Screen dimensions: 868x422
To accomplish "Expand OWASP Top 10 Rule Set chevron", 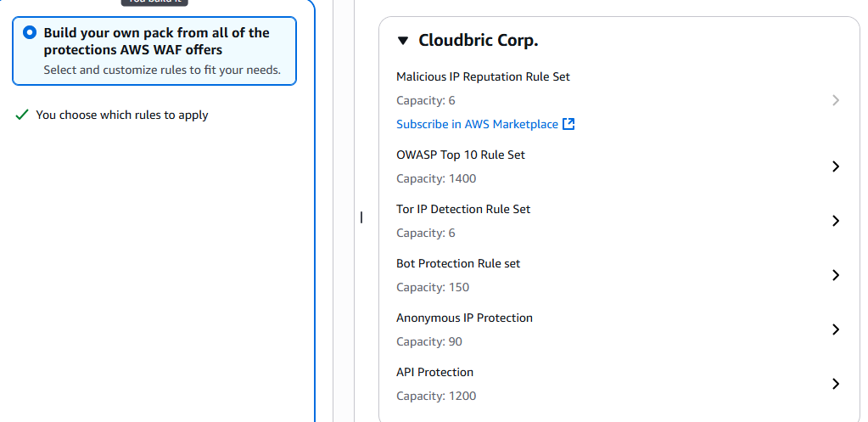I will click(836, 166).
